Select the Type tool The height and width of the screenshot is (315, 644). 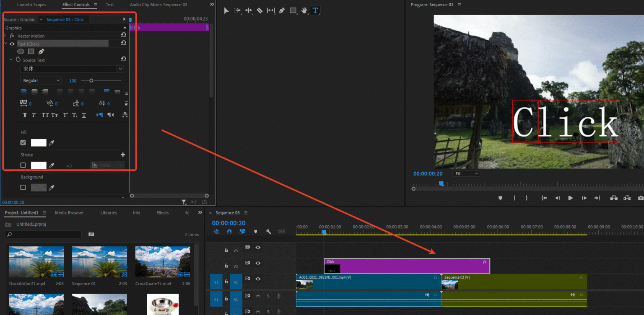tap(315, 10)
